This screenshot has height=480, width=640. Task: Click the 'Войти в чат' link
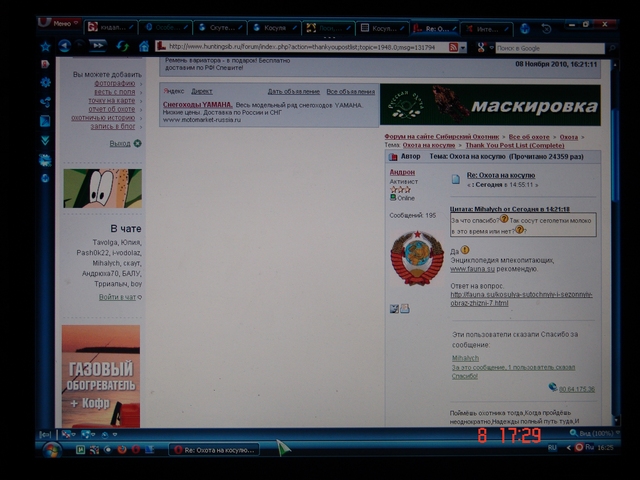pos(118,297)
